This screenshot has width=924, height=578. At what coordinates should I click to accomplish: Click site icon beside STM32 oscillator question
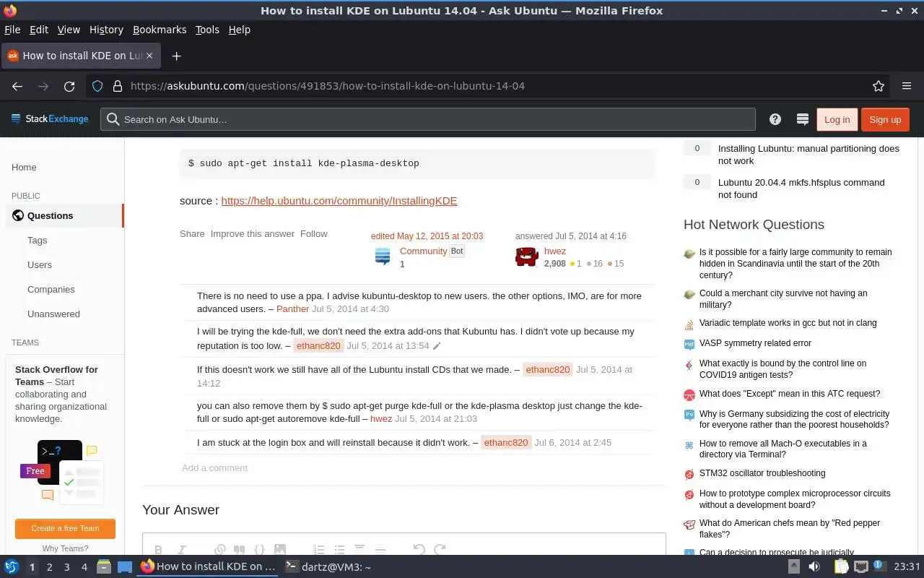click(689, 475)
